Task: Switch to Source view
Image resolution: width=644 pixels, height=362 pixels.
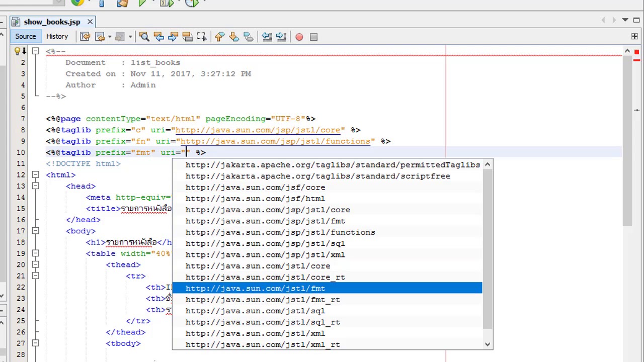Action: (26, 36)
